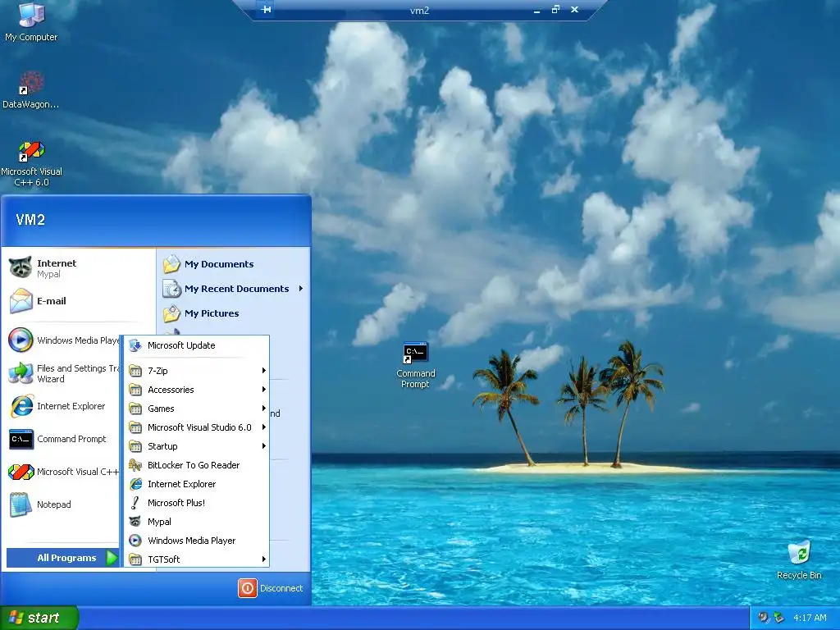This screenshot has width=840, height=630.
Task: Open Files and Settings Transfer Wizard
Action: tap(63, 373)
